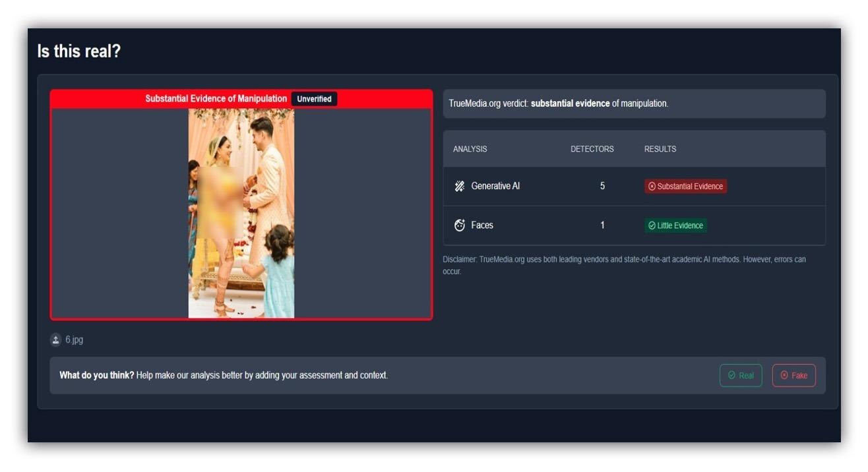Image resolution: width=868 pixels, height=472 pixels.
Task: Click the upload icon beside 6.jpg
Action: tap(56, 340)
